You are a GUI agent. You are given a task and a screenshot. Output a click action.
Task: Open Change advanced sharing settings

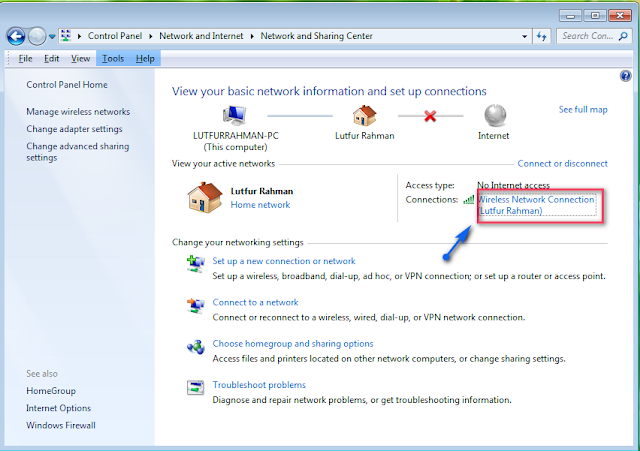[x=78, y=152]
